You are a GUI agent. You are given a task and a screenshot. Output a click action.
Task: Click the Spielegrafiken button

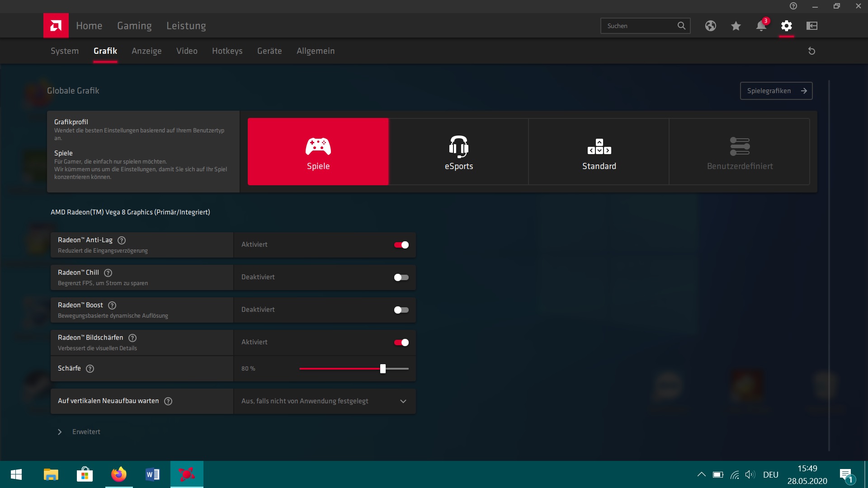tap(776, 91)
